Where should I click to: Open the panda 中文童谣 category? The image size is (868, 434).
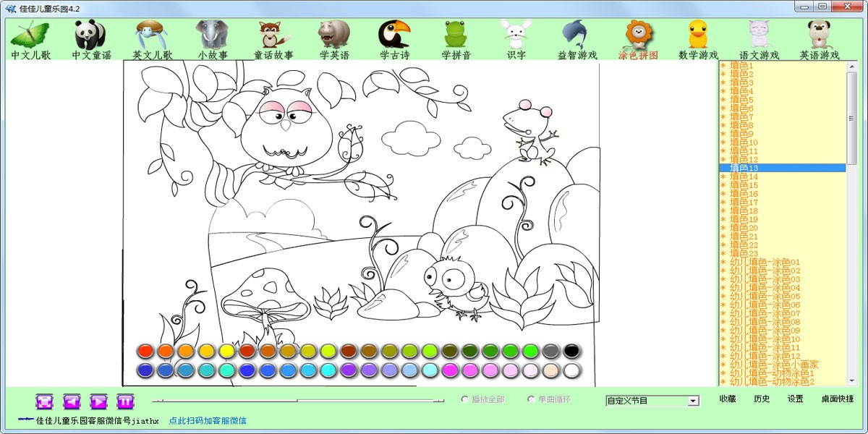pyautogui.click(x=91, y=41)
